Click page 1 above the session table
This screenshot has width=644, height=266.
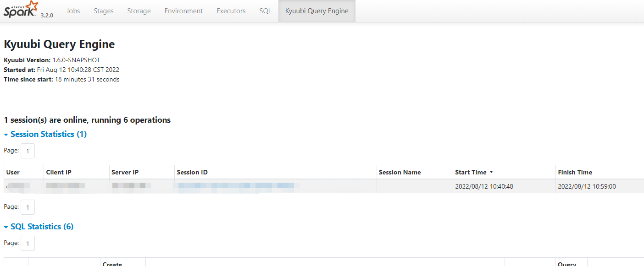point(28,151)
